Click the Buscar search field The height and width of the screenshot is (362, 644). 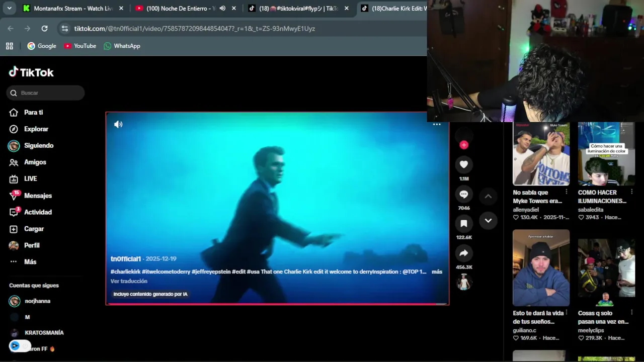click(46, 93)
